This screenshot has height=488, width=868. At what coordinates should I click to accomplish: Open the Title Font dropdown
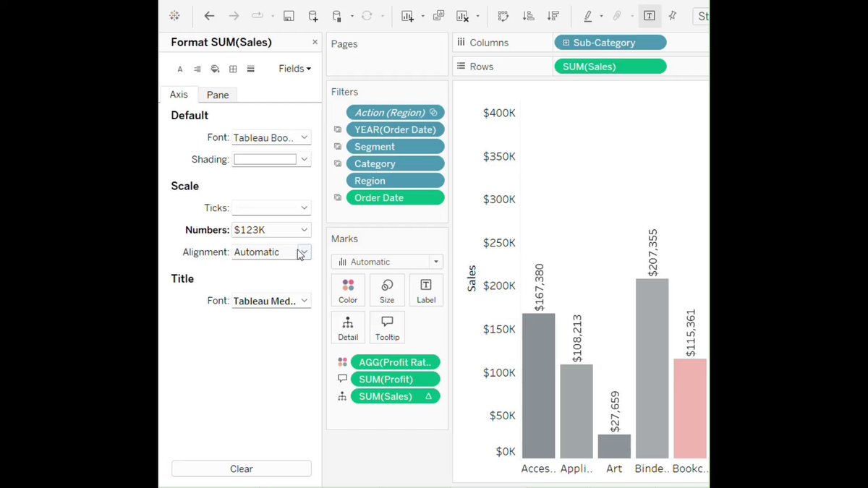pyautogui.click(x=271, y=301)
